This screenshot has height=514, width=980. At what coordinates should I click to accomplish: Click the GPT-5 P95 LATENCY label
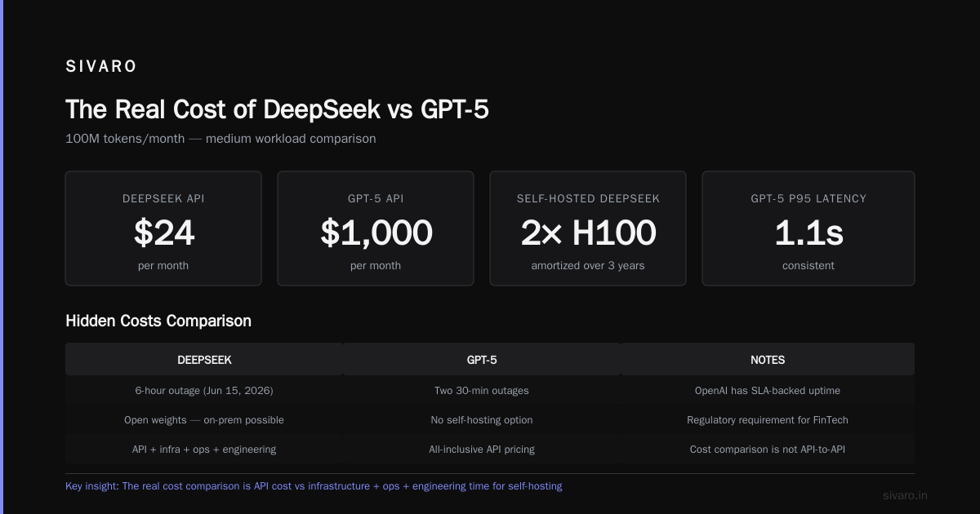point(808,198)
